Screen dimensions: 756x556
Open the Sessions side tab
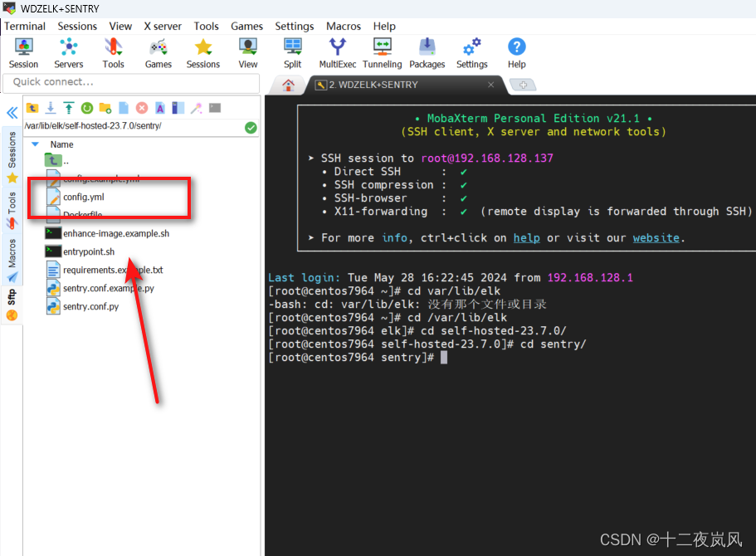point(12,157)
